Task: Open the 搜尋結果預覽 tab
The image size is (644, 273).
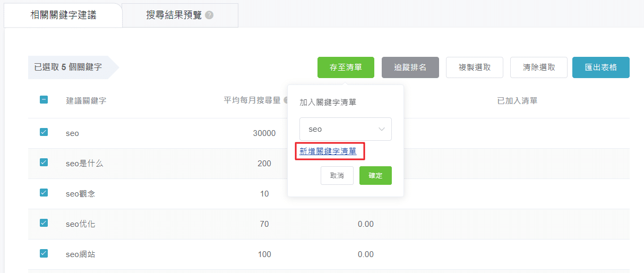Action: [174, 15]
